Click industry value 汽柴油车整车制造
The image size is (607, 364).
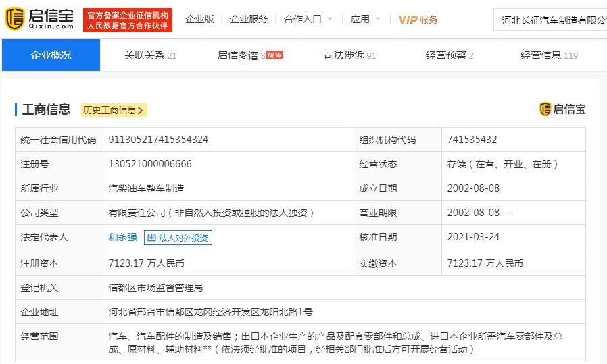(x=146, y=188)
